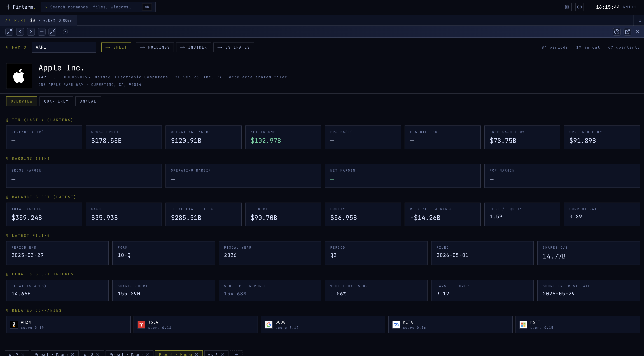Open the layout grid icon in the top bar
This screenshot has width=644, height=356.
(567, 7)
